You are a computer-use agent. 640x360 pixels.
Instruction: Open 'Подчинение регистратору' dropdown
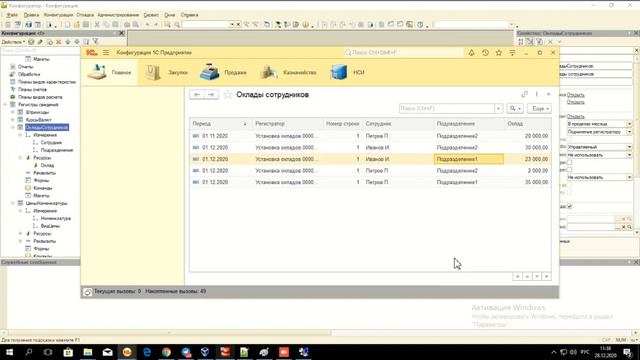pyautogui.click(x=629, y=132)
